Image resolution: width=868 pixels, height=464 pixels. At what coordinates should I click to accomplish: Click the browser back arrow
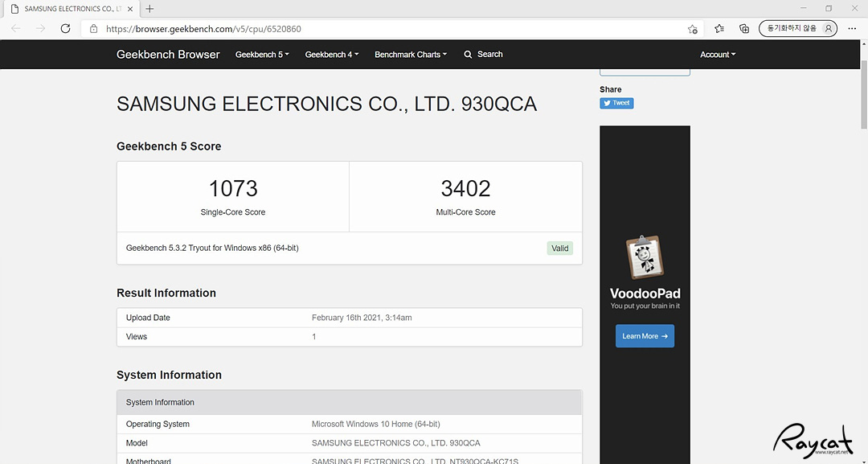pyautogui.click(x=15, y=28)
